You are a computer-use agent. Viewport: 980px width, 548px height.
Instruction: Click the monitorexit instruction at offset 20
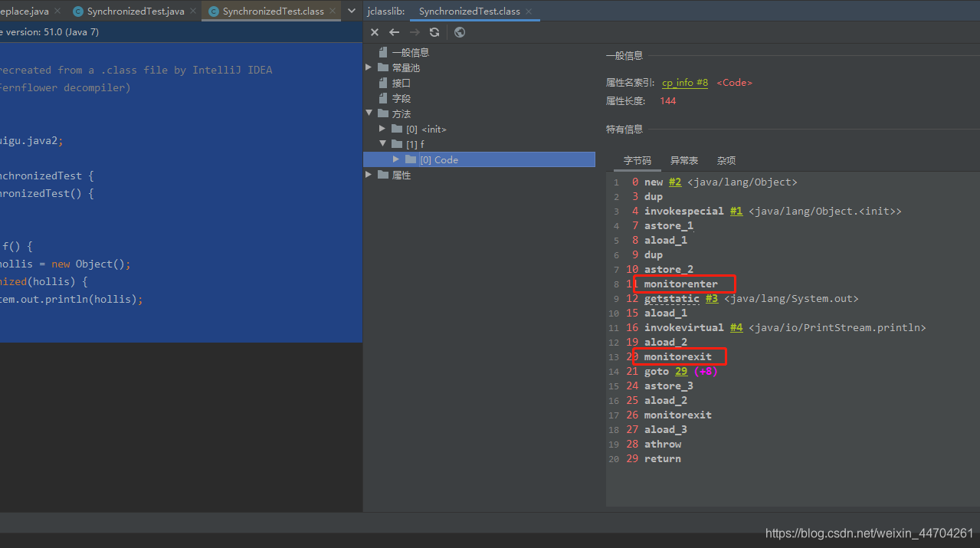(x=677, y=356)
